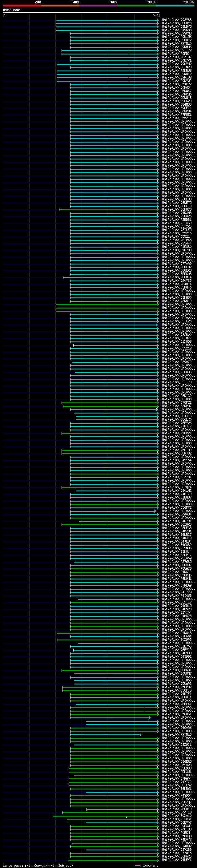The height and width of the screenshot is (868, 197).
Task: Choose the UniRef100_O55215 entry
Action: 177,233
